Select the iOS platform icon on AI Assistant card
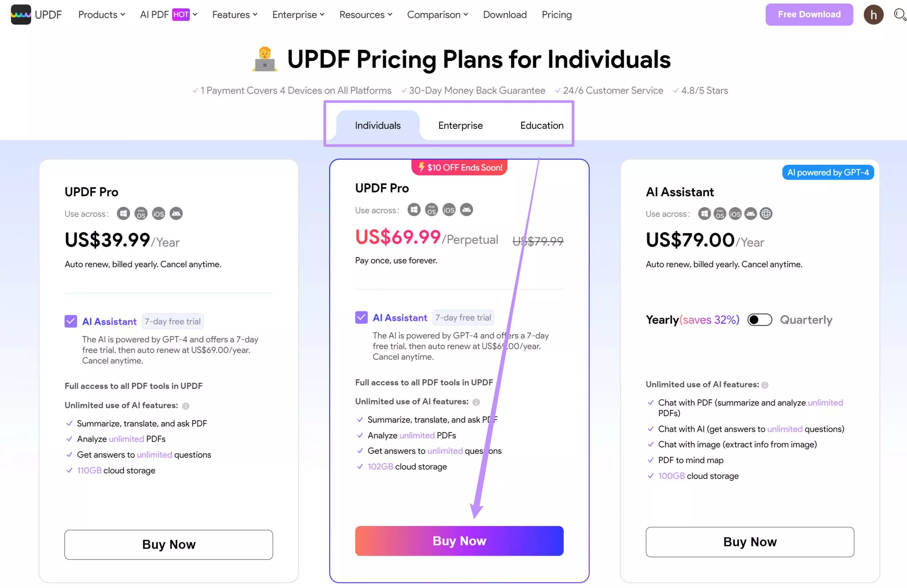Viewport: 907px width, 588px height. pos(735,214)
